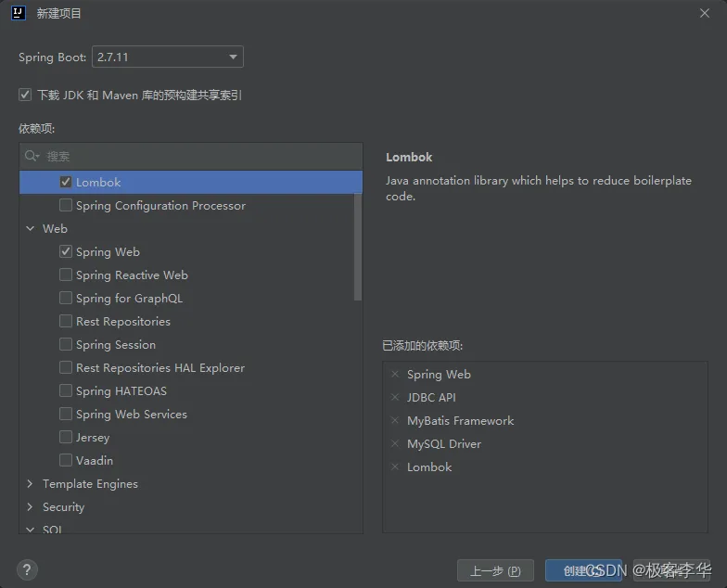Image resolution: width=727 pixels, height=588 pixels.
Task: Tick the Vaadin checkbox
Action: pyautogui.click(x=66, y=460)
